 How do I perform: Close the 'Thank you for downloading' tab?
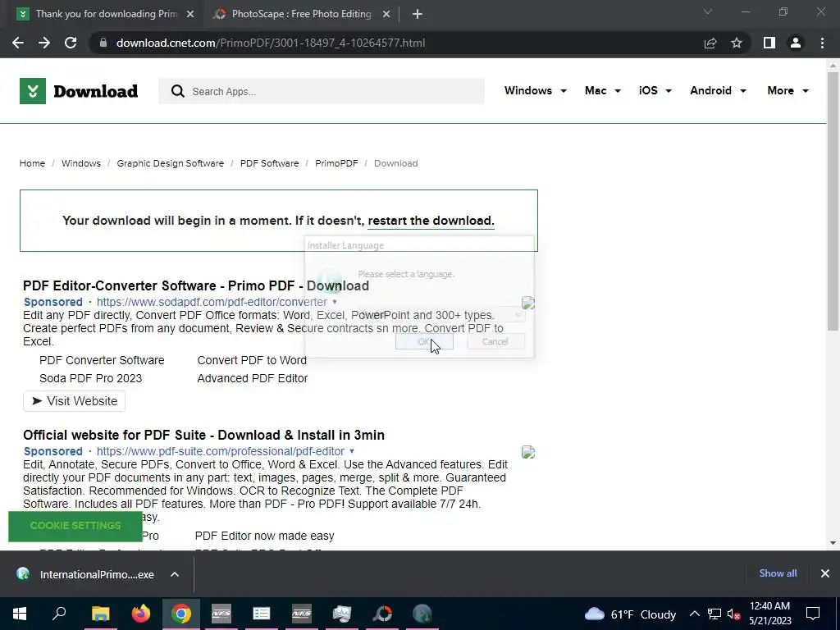click(190, 14)
